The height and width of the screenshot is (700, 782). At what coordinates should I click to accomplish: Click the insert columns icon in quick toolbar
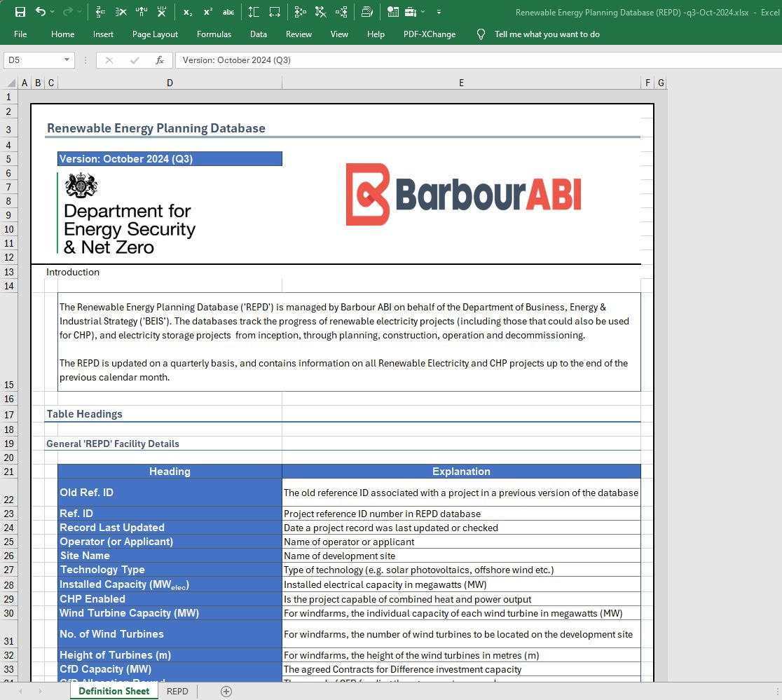click(x=141, y=12)
